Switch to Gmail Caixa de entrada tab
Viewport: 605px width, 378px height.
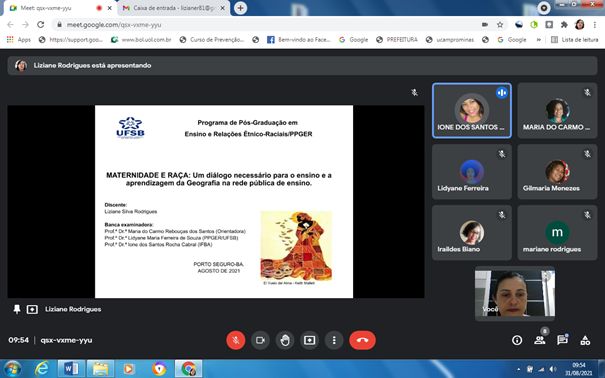click(x=174, y=8)
